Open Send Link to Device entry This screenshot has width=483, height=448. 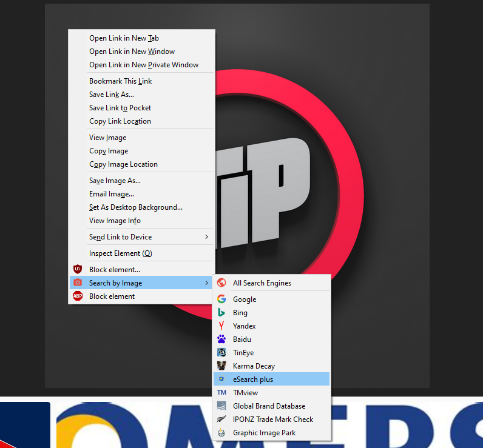click(141, 237)
